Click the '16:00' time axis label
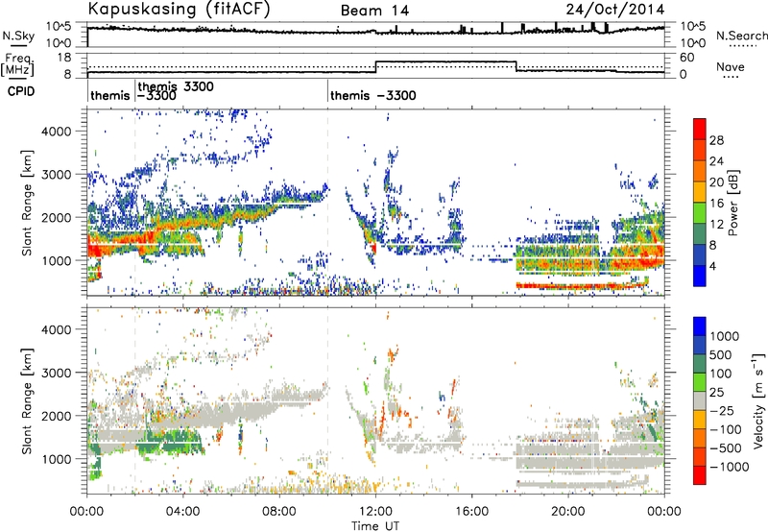Viewport: 768px width, 532px height. click(471, 512)
